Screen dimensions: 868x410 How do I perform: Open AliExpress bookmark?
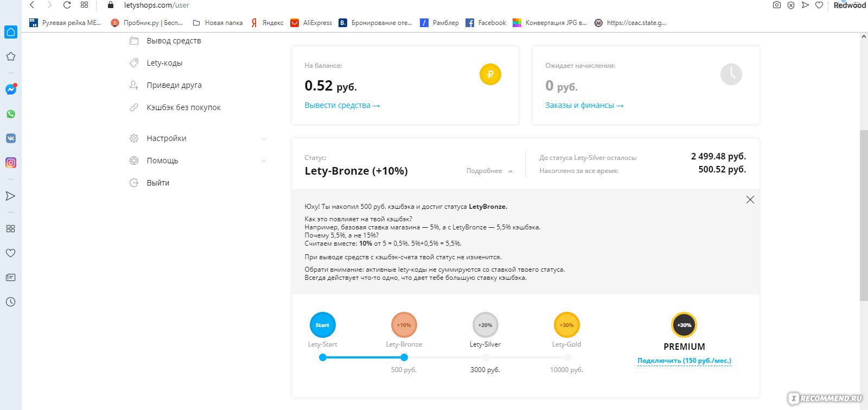point(311,23)
